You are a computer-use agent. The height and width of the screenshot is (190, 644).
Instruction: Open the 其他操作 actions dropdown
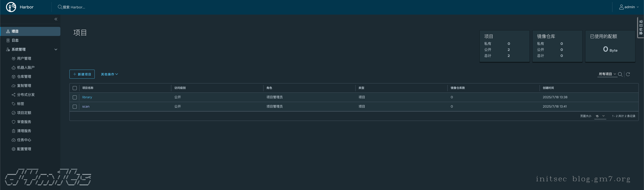[109, 74]
